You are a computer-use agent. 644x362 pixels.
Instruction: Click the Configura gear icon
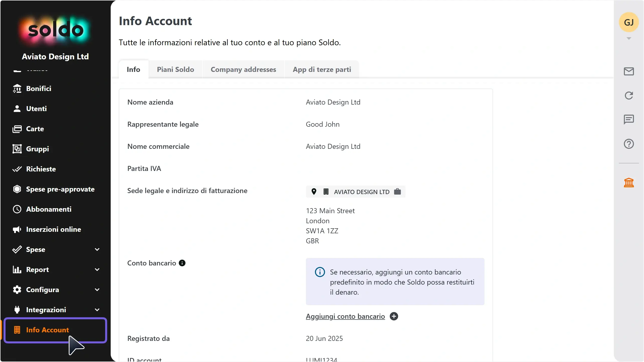17,290
